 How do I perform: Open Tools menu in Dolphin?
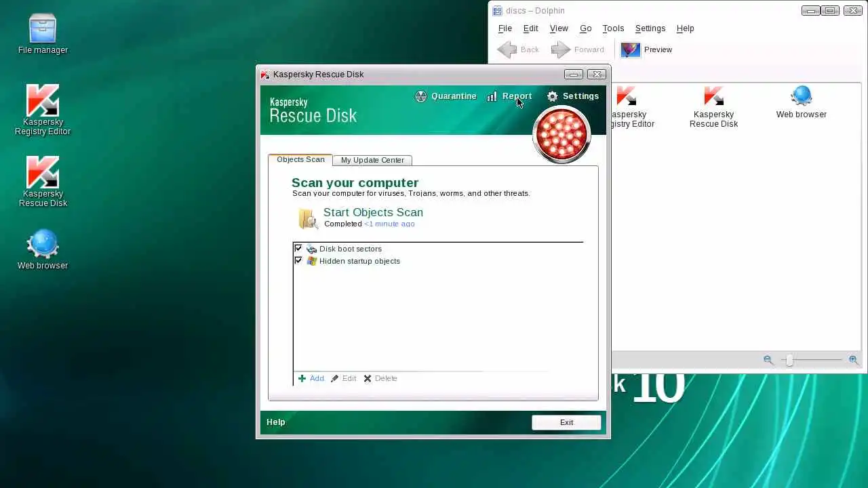613,28
